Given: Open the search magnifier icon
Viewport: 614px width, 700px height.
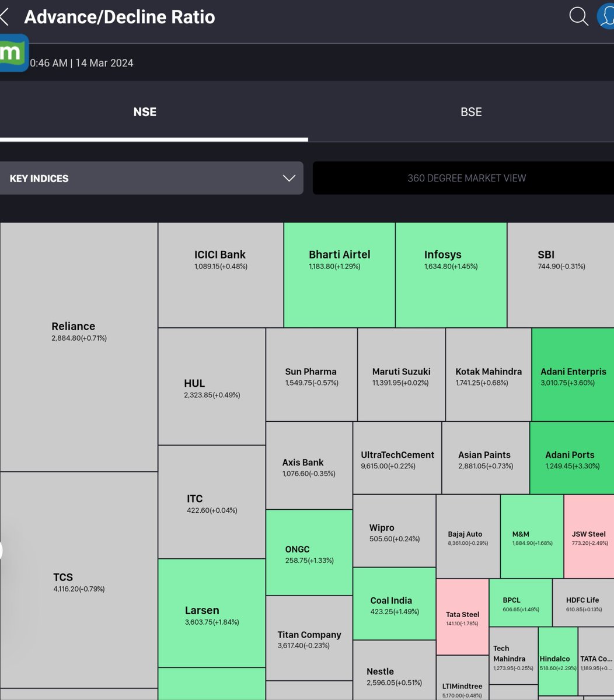Looking at the screenshot, I should 578,16.
